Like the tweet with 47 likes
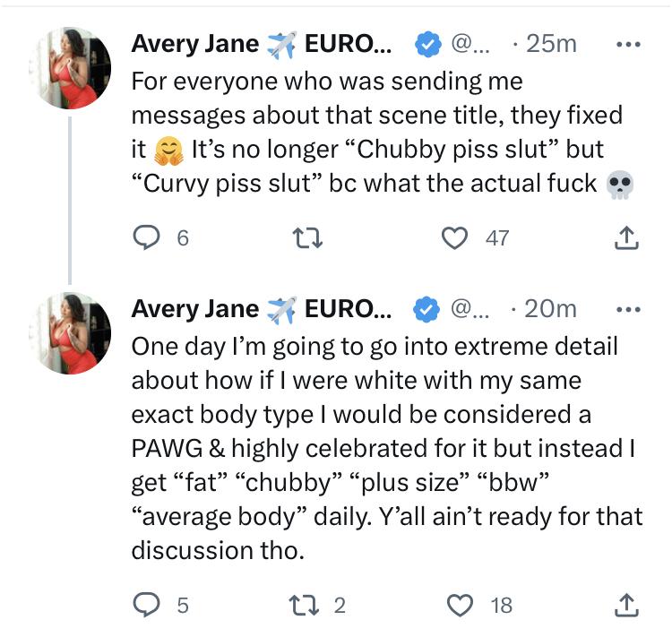The width and height of the screenshot is (672, 637). (x=457, y=237)
